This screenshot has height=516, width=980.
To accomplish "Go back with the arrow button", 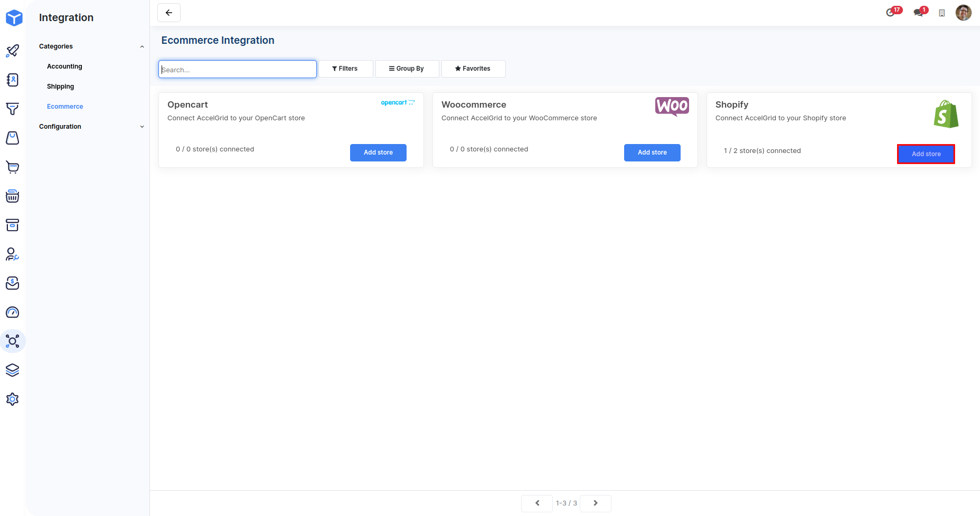I will [169, 13].
